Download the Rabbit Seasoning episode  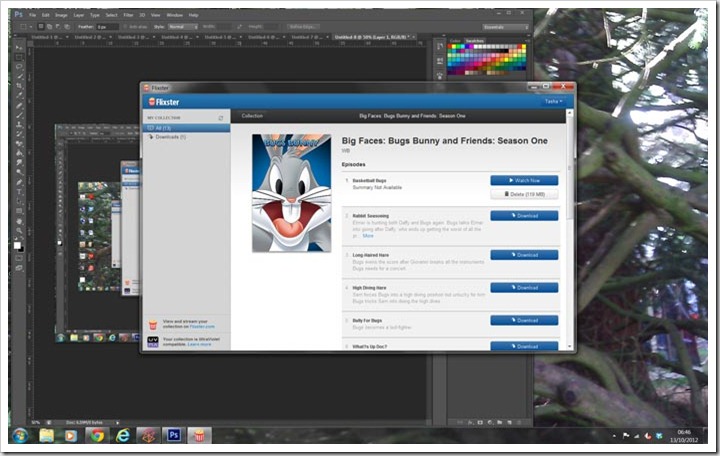pos(524,215)
